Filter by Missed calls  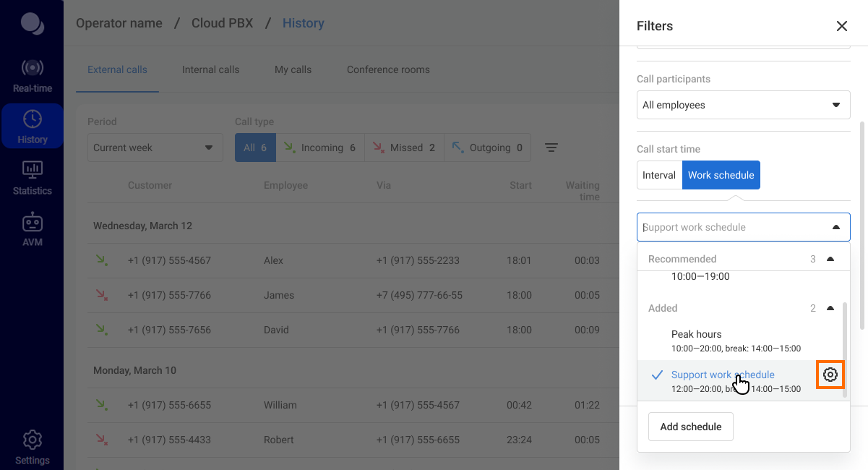click(404, 148)
